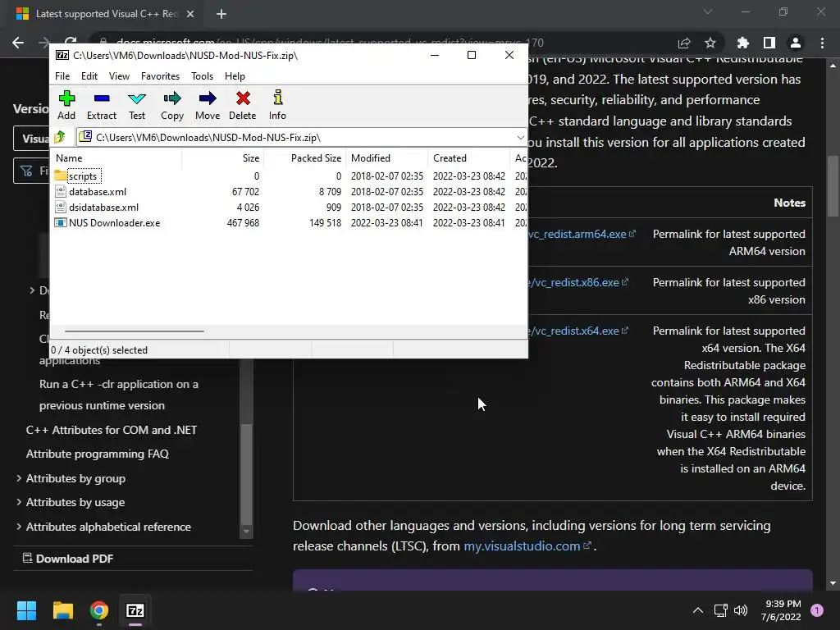Open Chrome tab search dropdown
Viewport: 840px width, 630px height.
pyautogui.click(x=708, y=11)
